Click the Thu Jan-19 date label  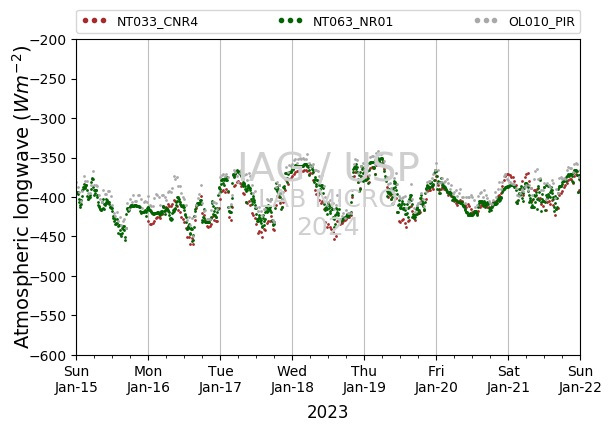click(x=364, y=379)
